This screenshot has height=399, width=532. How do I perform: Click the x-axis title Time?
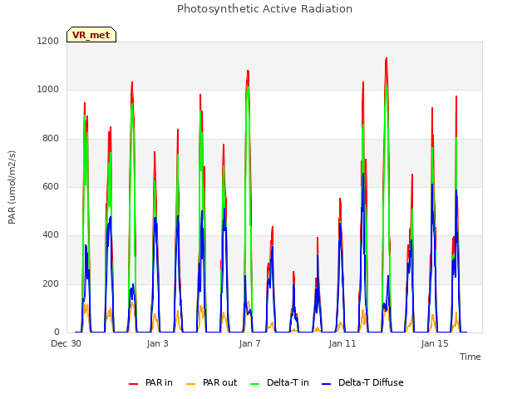pos(470,357)
